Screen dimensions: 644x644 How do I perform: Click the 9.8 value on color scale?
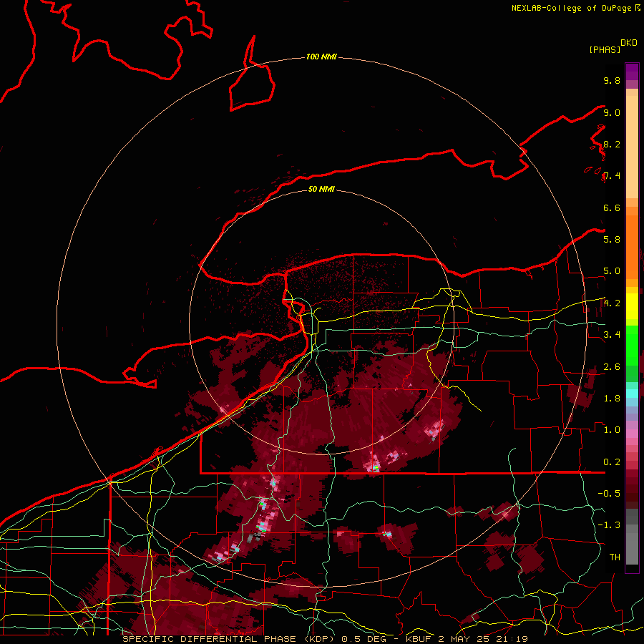click(x=612, y=80)
